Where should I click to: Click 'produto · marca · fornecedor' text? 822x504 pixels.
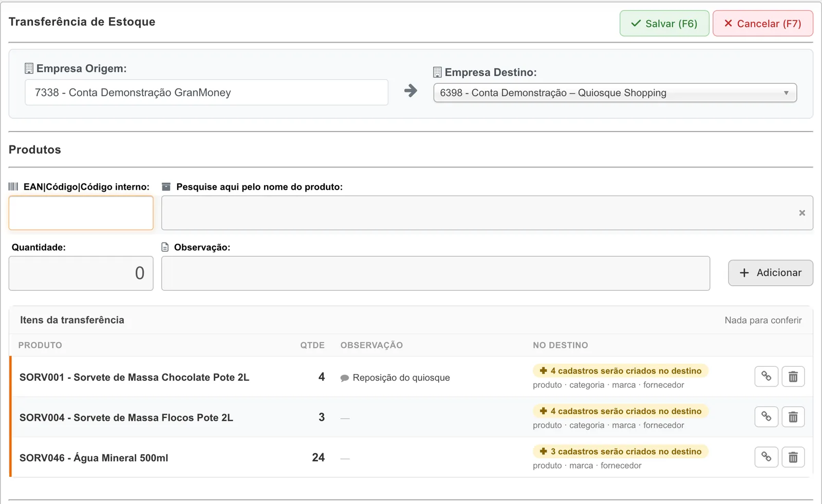click(587, 465)
